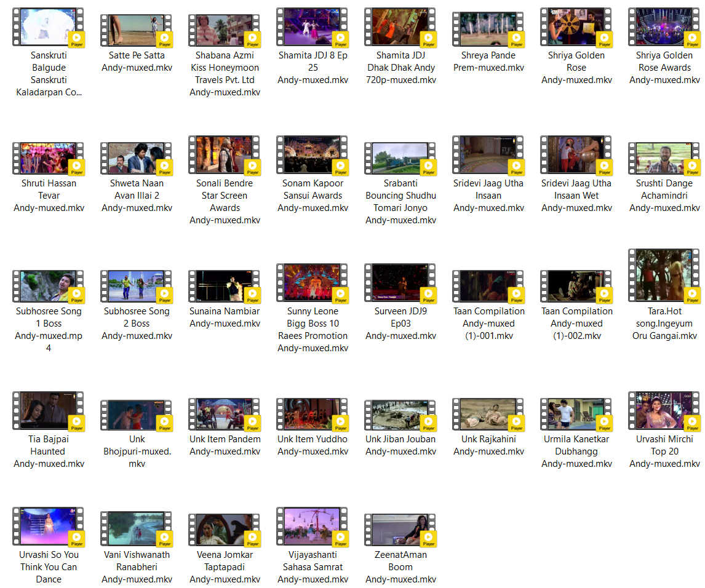Screen dimensions: 705x588
Task: Click the file name 'Urmila Kanetkar Dubhangg Andy-muxed.mkv'
Action: tap(576, 451)
